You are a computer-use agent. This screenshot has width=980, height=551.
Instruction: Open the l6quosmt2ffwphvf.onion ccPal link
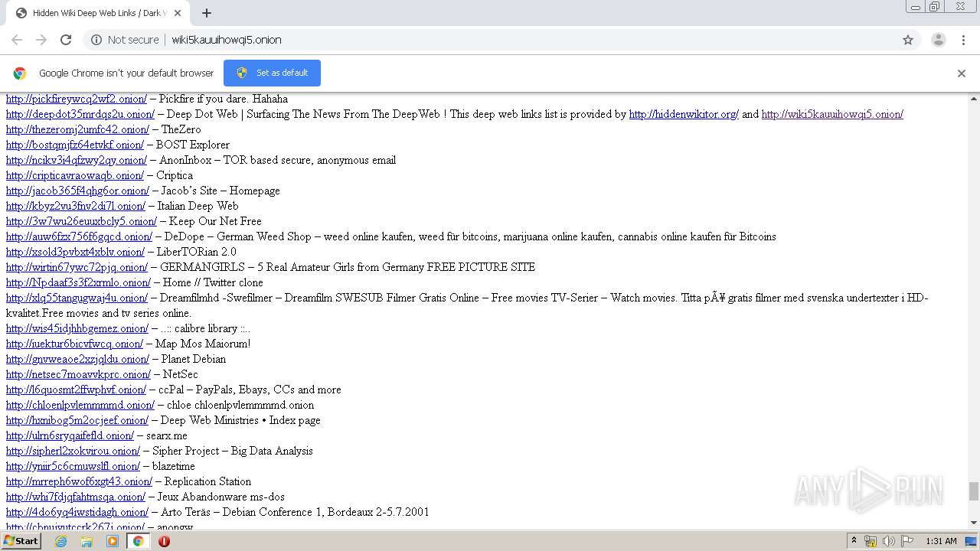[x=76, y=390]
